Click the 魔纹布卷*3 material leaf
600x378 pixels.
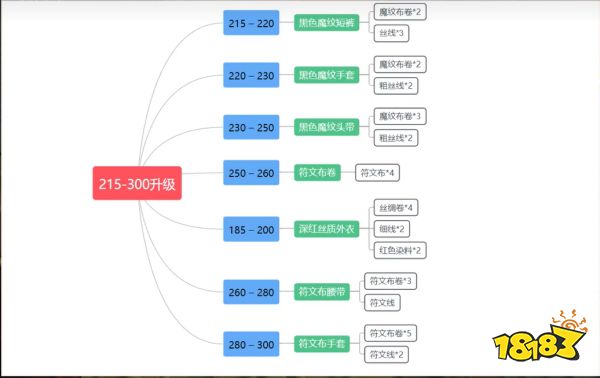400,116
